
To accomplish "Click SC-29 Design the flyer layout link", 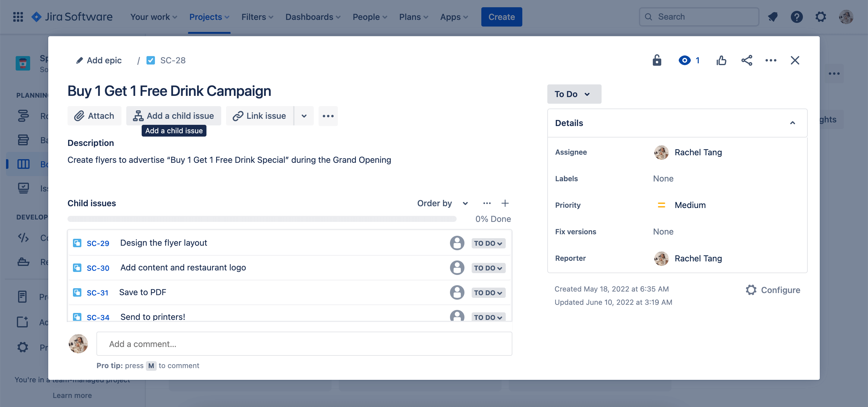I will coord(98,243).
